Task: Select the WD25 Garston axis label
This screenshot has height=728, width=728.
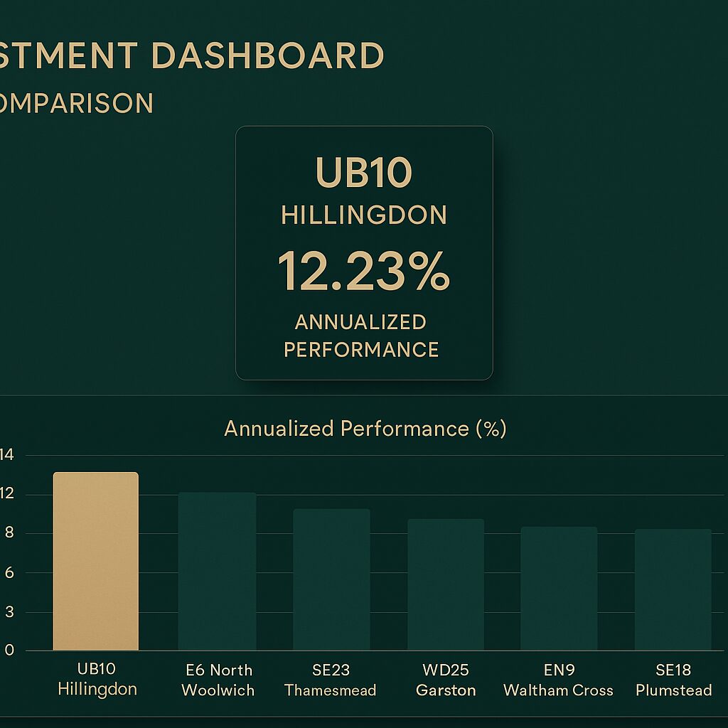Action: (446, 680)
